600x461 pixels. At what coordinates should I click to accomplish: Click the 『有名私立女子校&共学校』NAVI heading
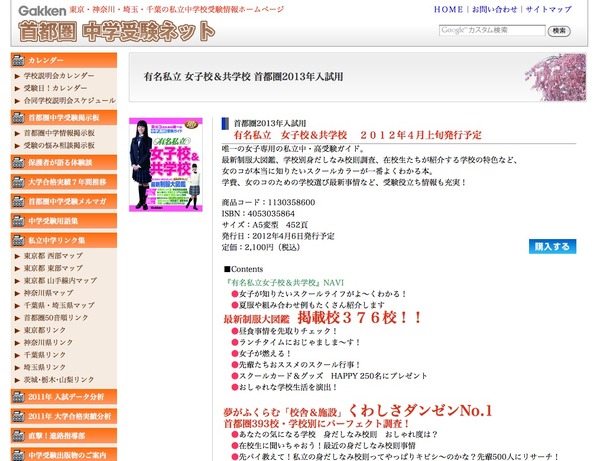coord(284,283)
